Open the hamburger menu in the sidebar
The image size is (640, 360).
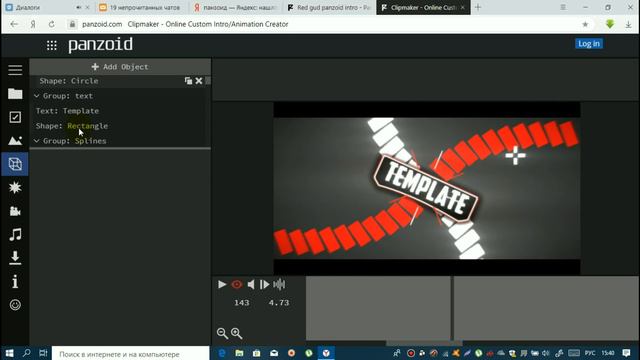15,70
